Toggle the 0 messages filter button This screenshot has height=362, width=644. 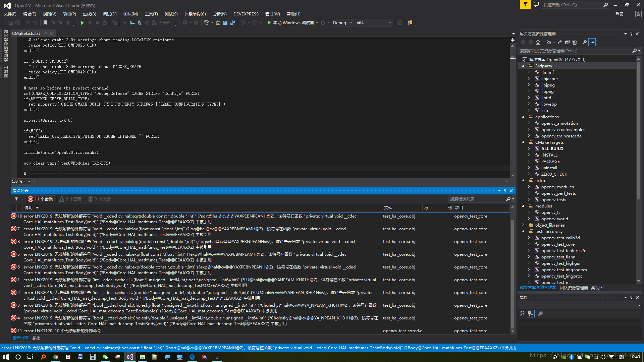(x=99, y=199)
